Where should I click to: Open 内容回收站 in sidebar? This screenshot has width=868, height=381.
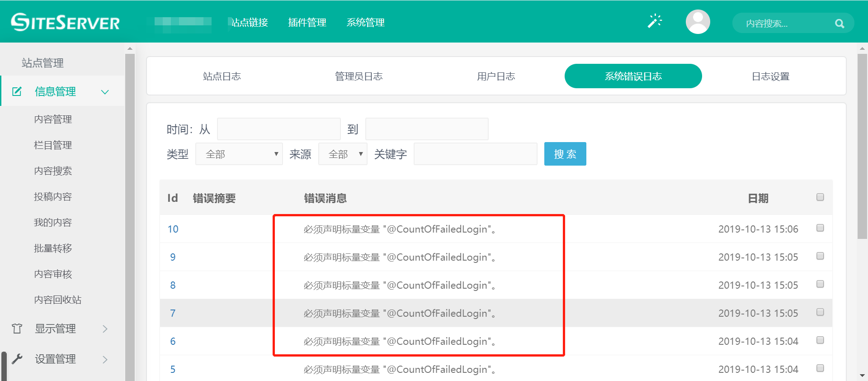point(58,300)
